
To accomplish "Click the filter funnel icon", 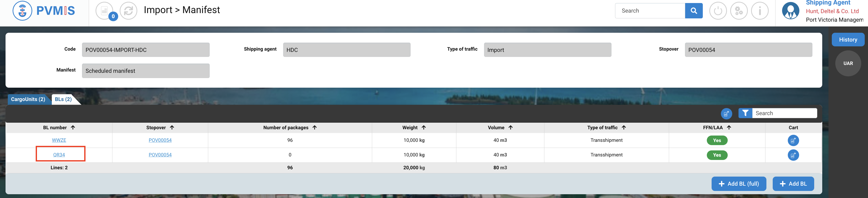I will 745,113.
